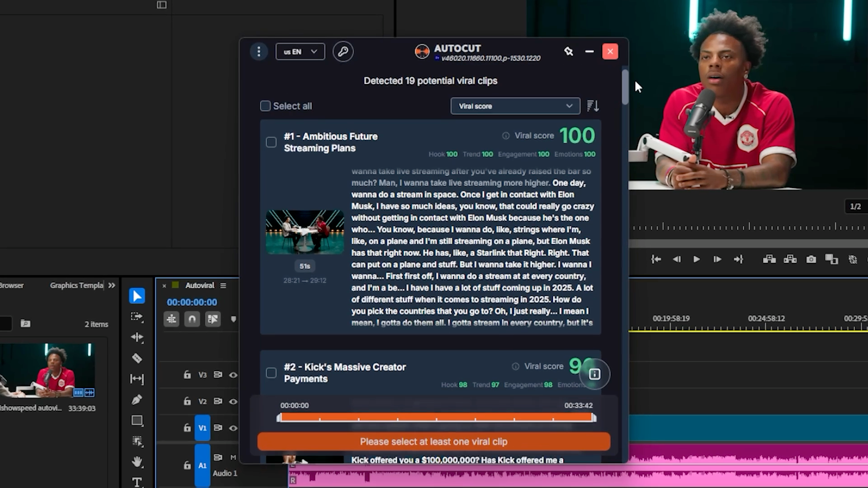
Task: Toggle V2 track lock
Action: (x=187, y=401)
